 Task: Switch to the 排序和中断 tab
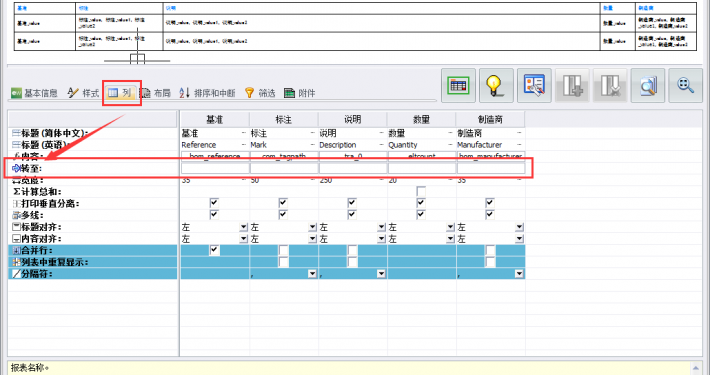(208, 93)
